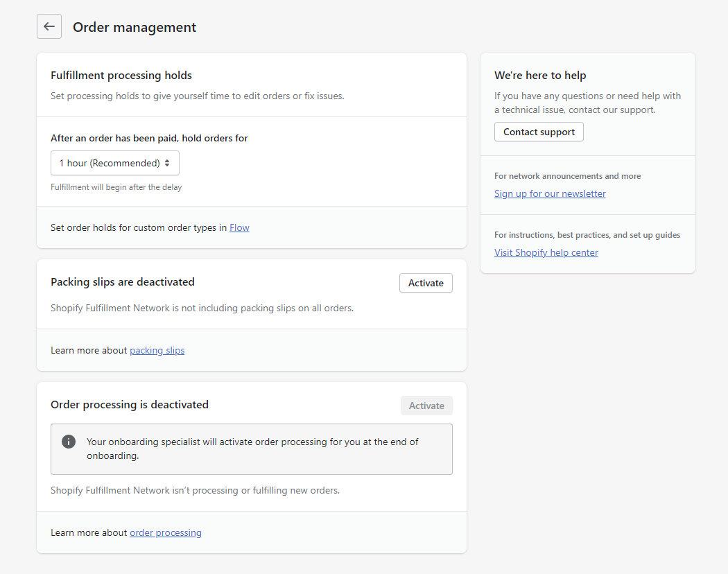Open the order processing learn more link

pyautogui.click(x=166, y=532)
